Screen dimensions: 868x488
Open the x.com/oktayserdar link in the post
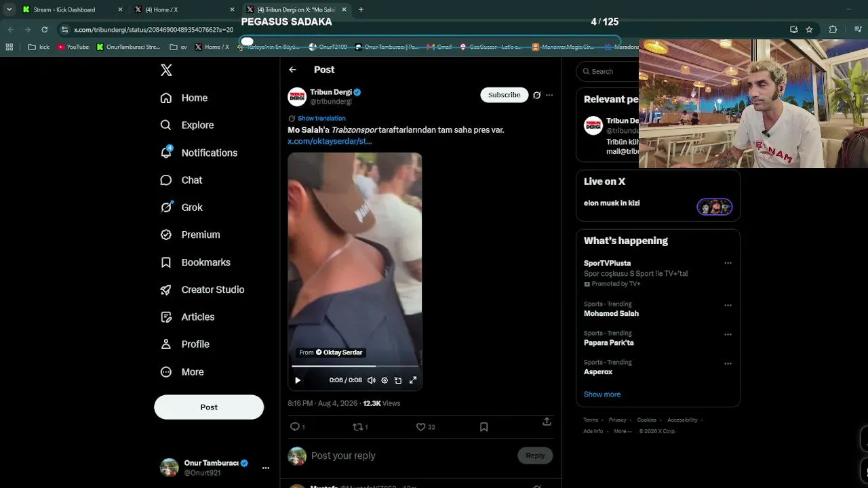point(330,141)
